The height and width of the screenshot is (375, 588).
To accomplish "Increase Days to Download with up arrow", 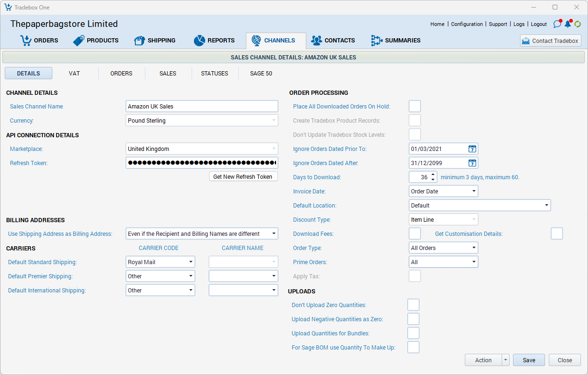I will point(433,175).
